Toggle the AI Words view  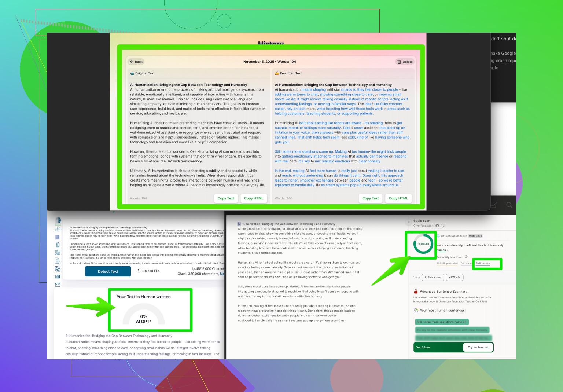click(455, 277)
